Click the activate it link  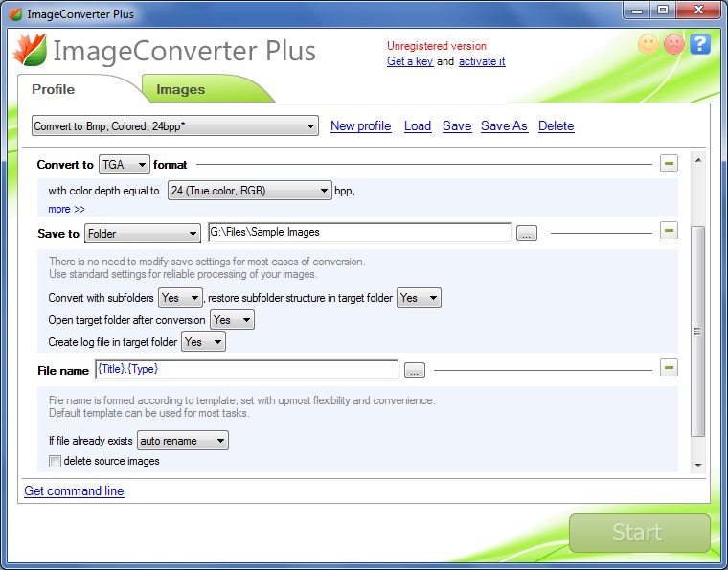tap(482, 61)
